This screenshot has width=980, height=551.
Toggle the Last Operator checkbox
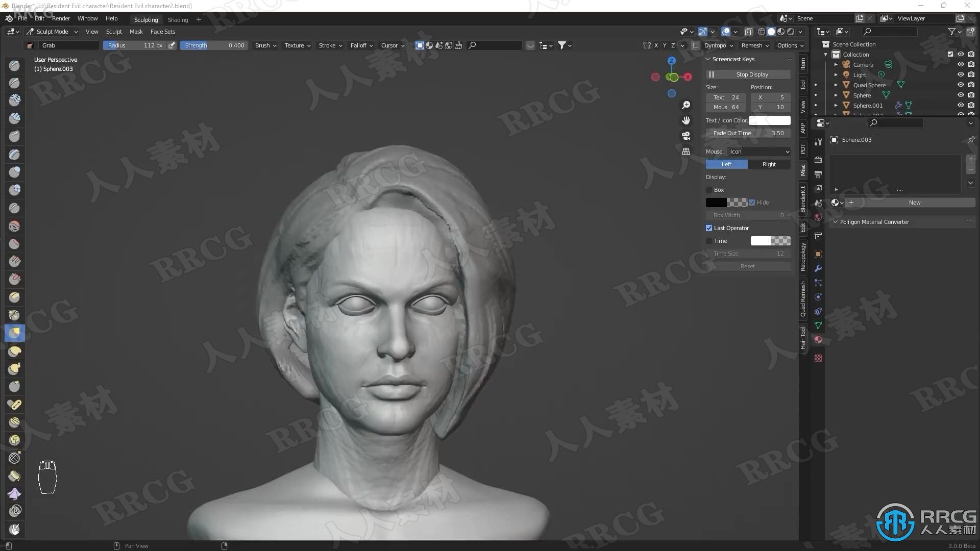[x=709, y=228]
